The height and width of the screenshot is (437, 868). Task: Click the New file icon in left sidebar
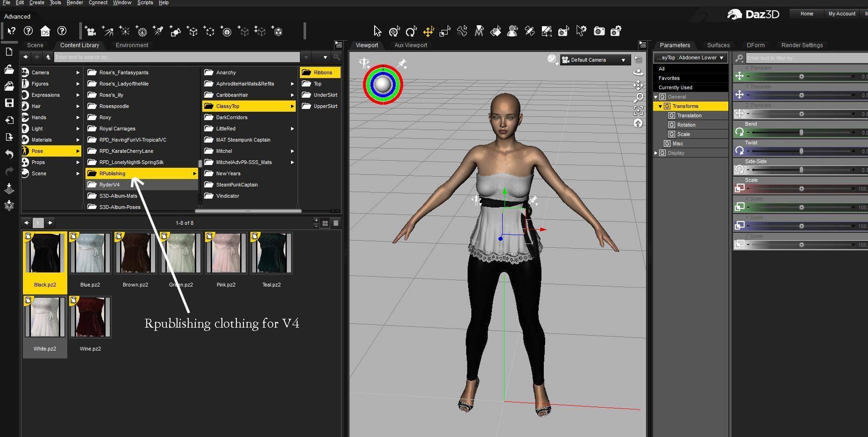9,52
